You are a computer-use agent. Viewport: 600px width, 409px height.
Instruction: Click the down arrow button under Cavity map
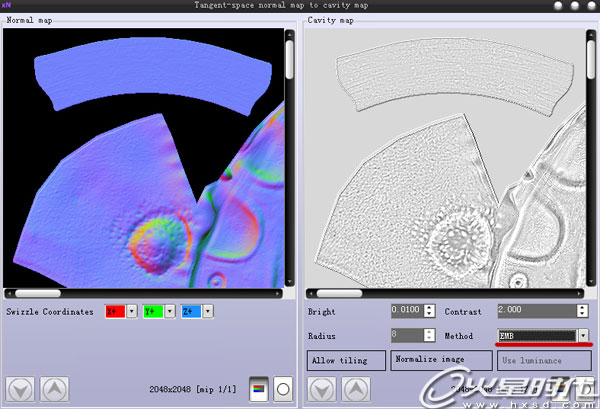(x=322, y=389)
